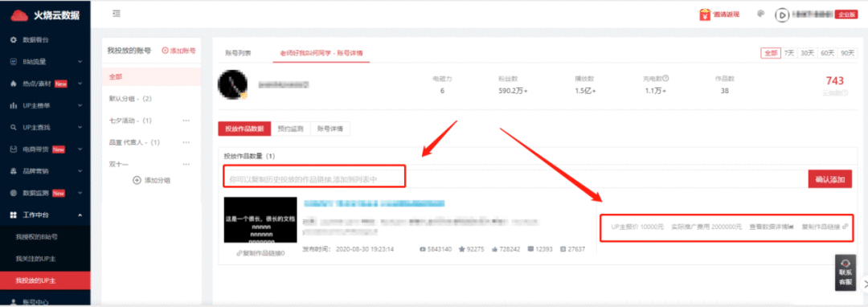This screenshot has height=307, width=868.
Task: Expand the 热点/素材 sidebar menu
Action: tap(45, 84)
